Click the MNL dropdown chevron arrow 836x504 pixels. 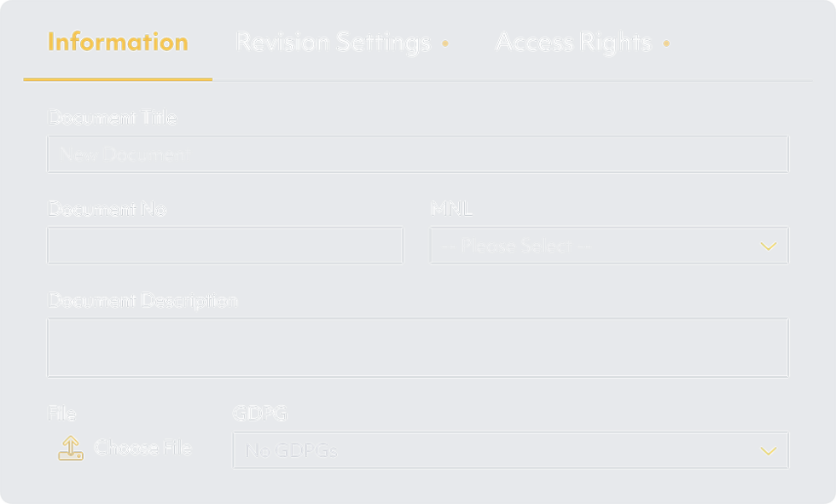[768, 246]
